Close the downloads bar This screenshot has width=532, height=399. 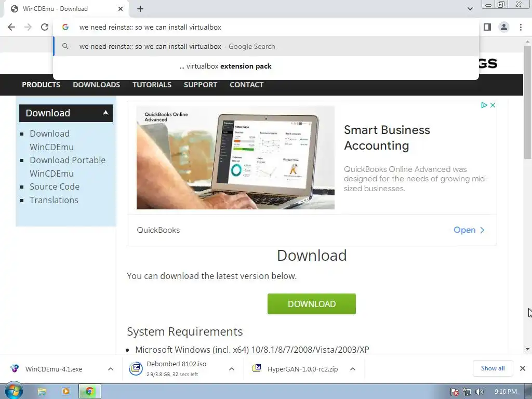tap(523, 368)
